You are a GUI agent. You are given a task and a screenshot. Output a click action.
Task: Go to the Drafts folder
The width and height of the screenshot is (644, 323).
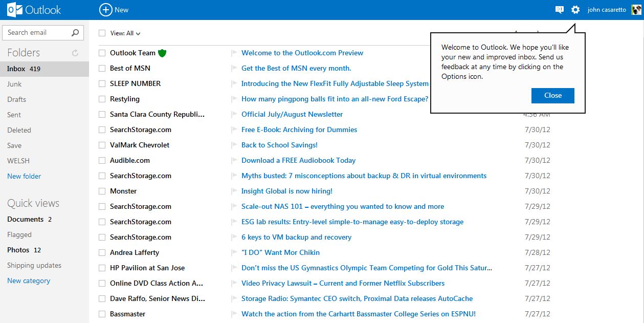point(16,99)
